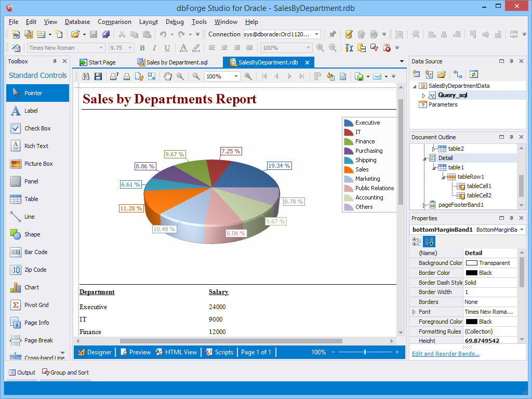Image resolution: width=532 pixels, height=399 pixels.
Task: Open the Database menu
Action: [77, 22]
